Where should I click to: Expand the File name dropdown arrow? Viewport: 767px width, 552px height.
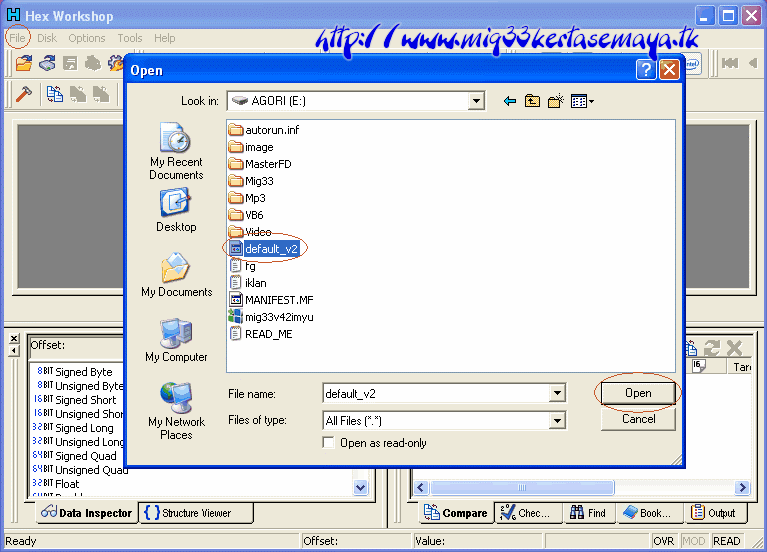click(x=557, y=393)
